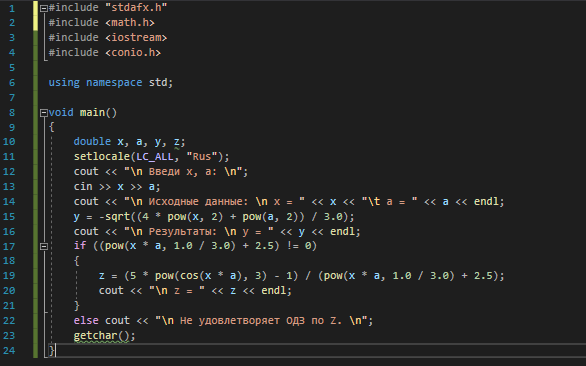
Task: Click on <conio.h> header name
Action: coord(133,52)
